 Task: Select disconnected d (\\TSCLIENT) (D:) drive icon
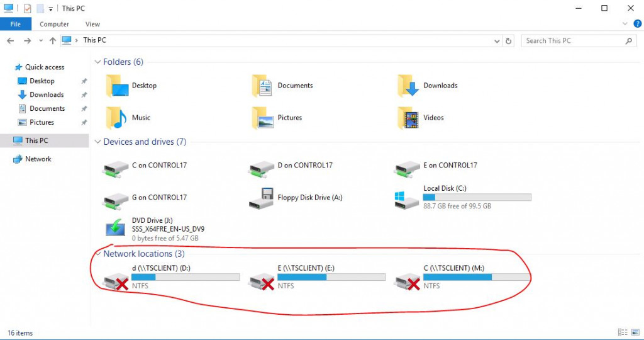click(x=116, y=281)
